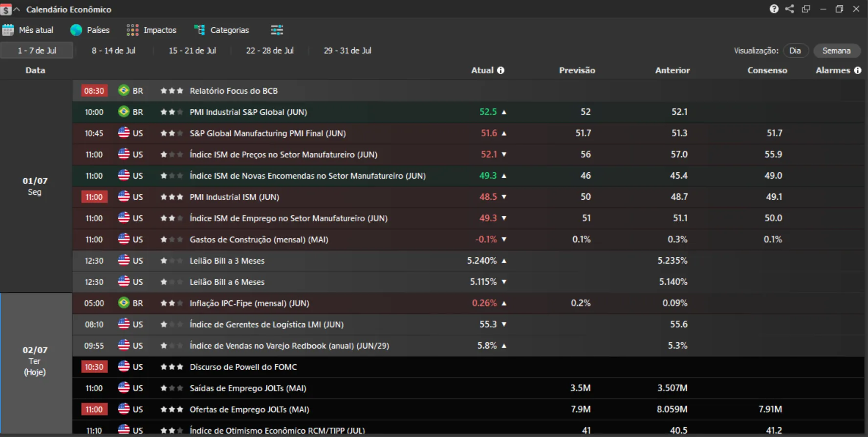Click the three-star impact rating of Relatório Focus
The image size is (868, 437).
(x=172, y=90)
